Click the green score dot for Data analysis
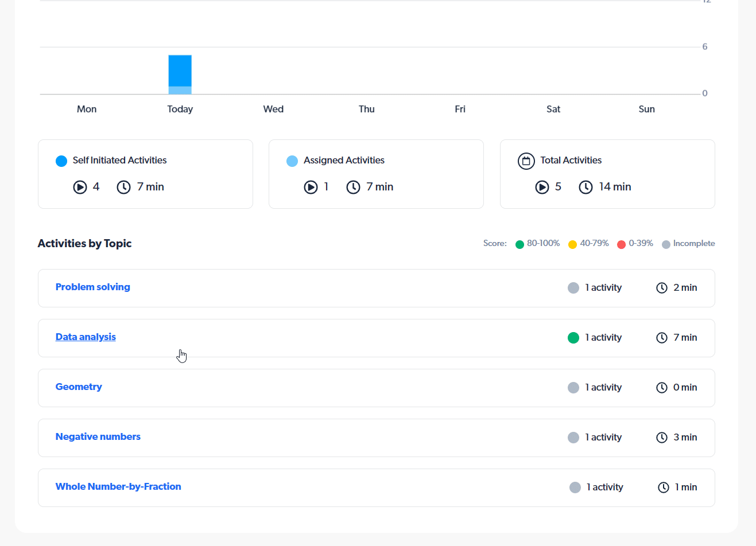Image resolution: width=756 pixels, height=546 pixels. (x=573, y=338)
